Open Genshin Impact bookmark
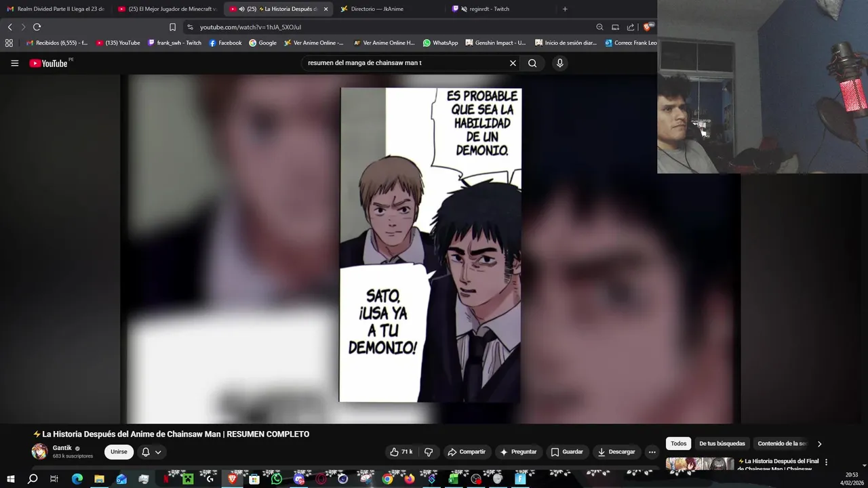This screenshot has height=488, width=868. [495, 43]
